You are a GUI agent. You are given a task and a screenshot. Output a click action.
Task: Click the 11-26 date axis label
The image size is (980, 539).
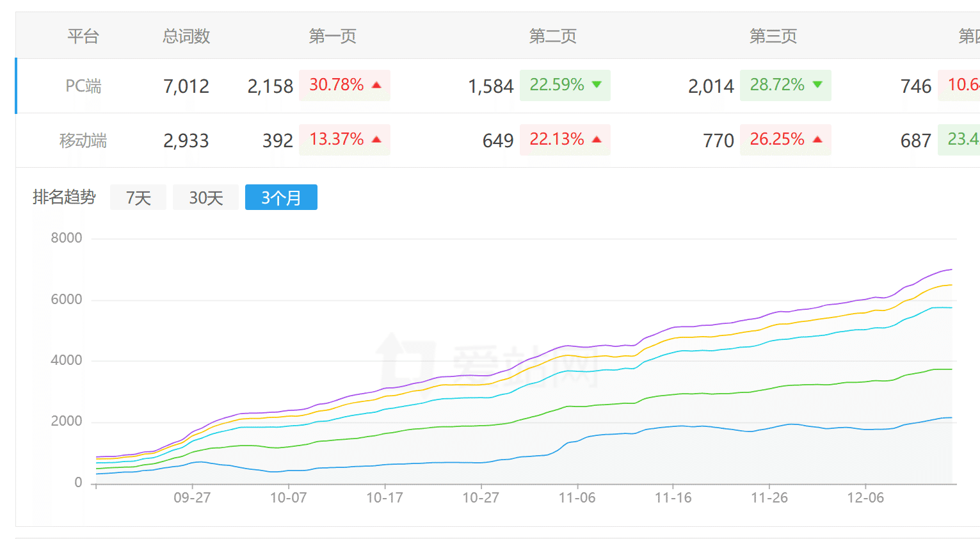click(769, 497)
